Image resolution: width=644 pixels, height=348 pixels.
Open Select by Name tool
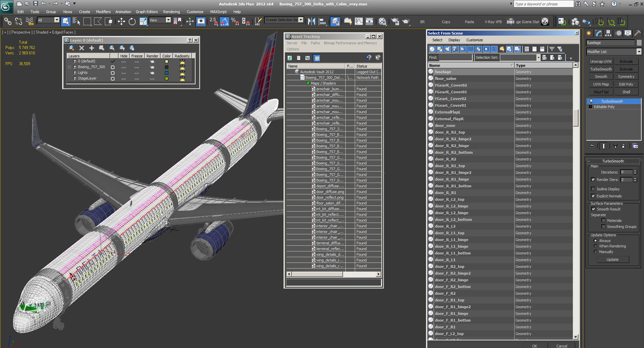76,21
